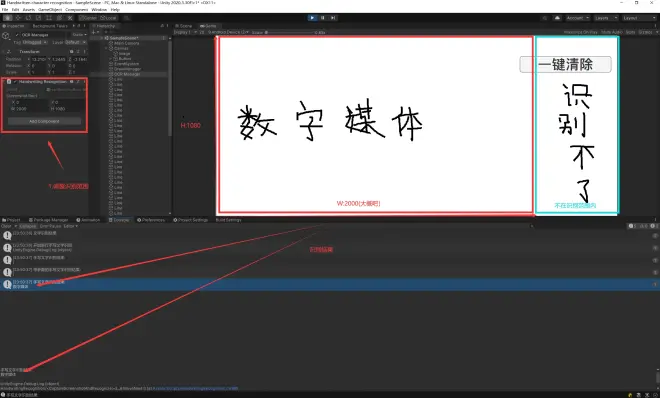Select the Move tool in toolbar
660x398 pixels.
point(18,18)
